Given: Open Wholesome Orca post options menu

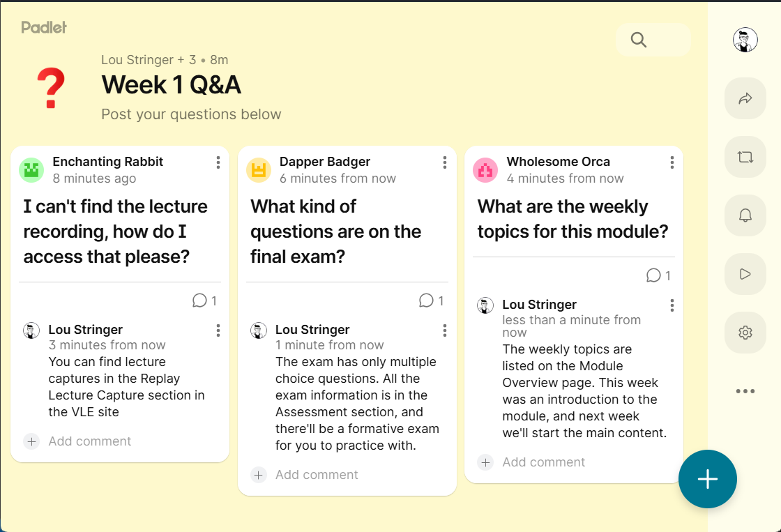Looking at the screenshot, I should point(672,162).
